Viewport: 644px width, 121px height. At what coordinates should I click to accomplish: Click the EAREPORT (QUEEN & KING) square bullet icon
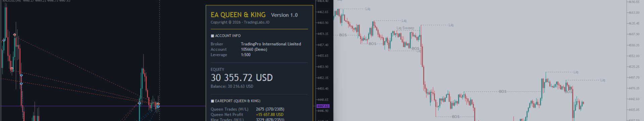tap(212, 101)
